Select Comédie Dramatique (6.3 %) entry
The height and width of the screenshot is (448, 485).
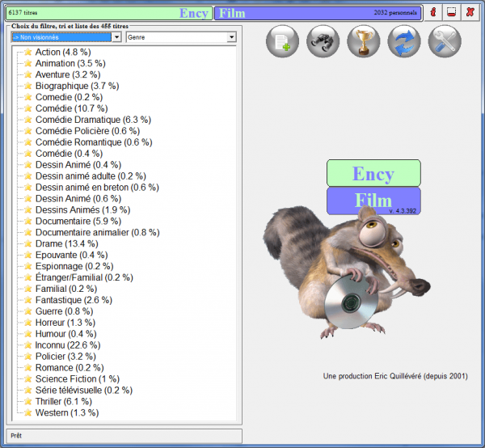[93, 120]
